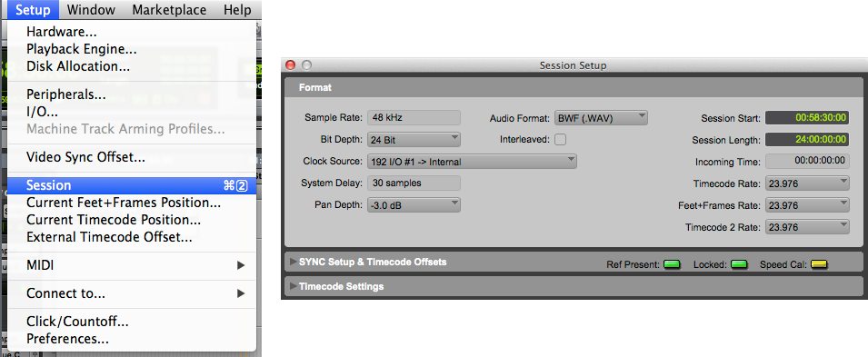This screenshot has width=868, height=357.
Task: Click the Format section header
Action: click(574, 87)
